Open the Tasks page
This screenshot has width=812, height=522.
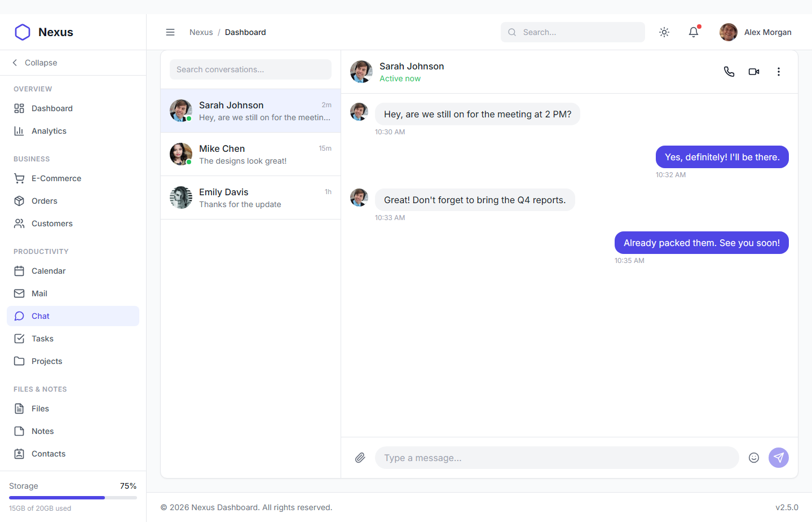pyautogui.click(x=73, y=339)
